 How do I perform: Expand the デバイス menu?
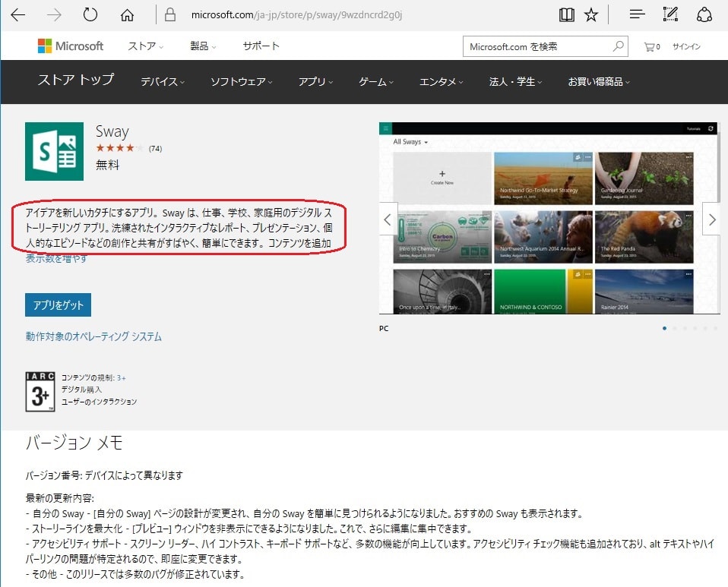pos(163,82)
